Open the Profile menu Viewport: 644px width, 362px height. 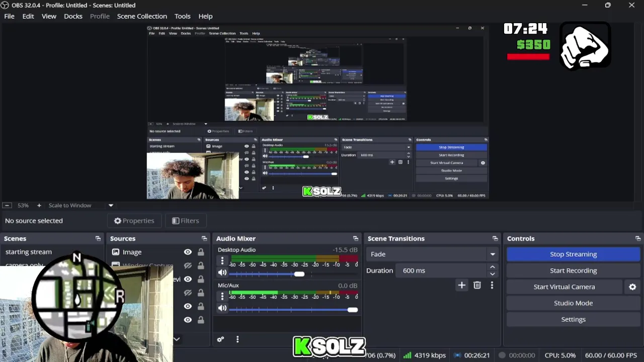pyautogui.click(x=100, y=16)
